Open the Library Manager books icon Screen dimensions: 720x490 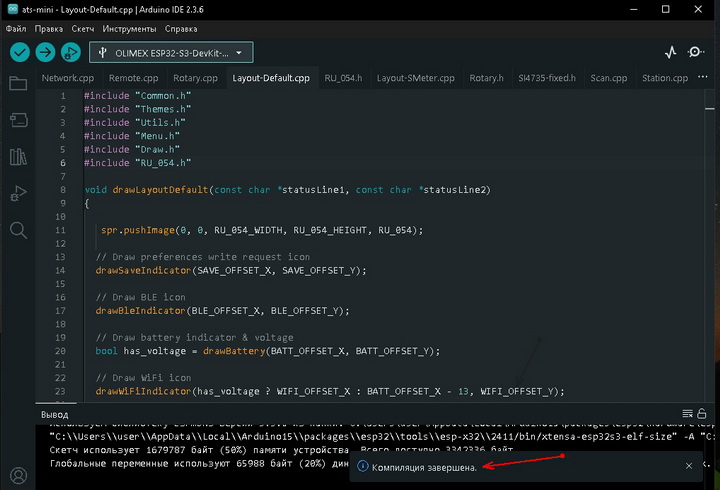[18, 157]
